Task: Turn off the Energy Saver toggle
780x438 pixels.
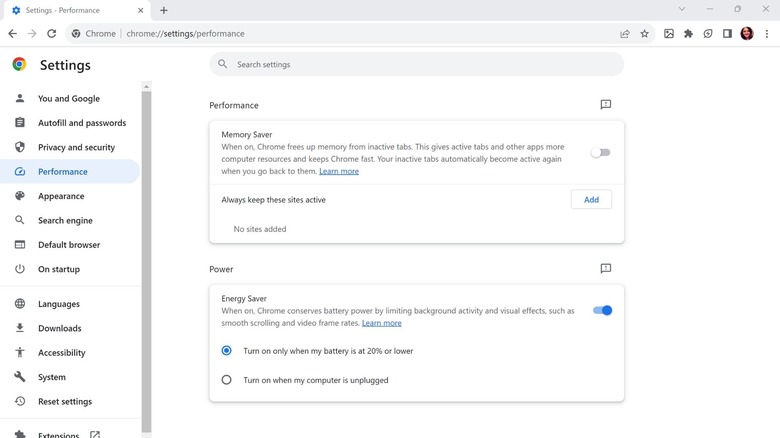Action: click(x=602, y=311)
